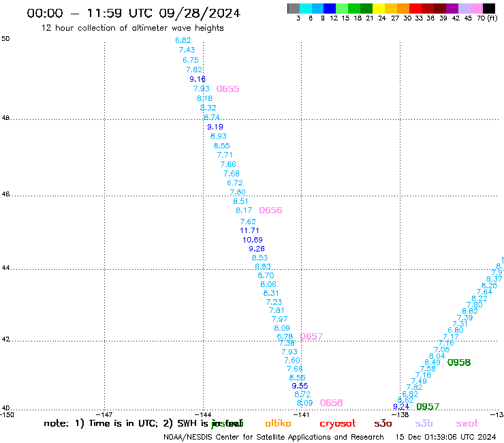Select the reading 8.93 on the track
Screen dimensions: 504x443
coord(219,136)
